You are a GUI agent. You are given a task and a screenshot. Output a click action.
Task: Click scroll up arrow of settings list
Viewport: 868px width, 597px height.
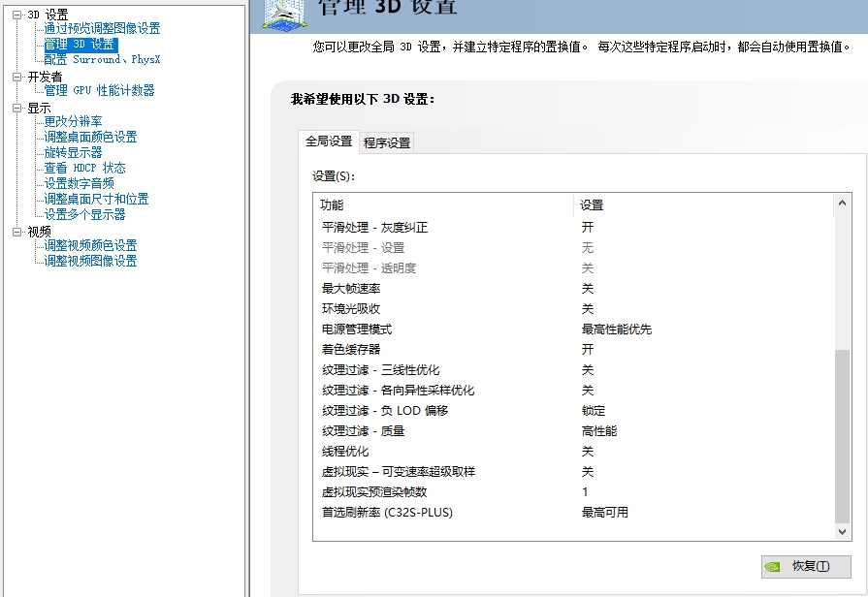pos(842,204)
